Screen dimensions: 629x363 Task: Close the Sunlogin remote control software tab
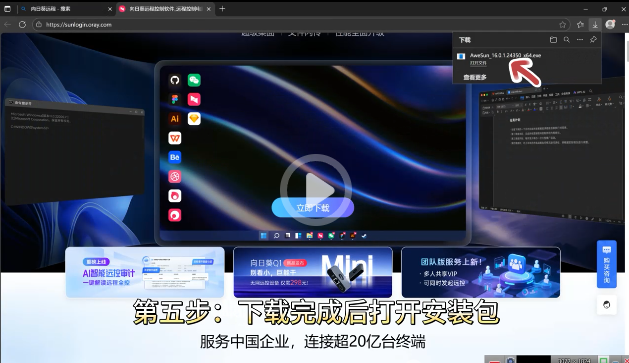pyautogui.click(x=209, y=9)
